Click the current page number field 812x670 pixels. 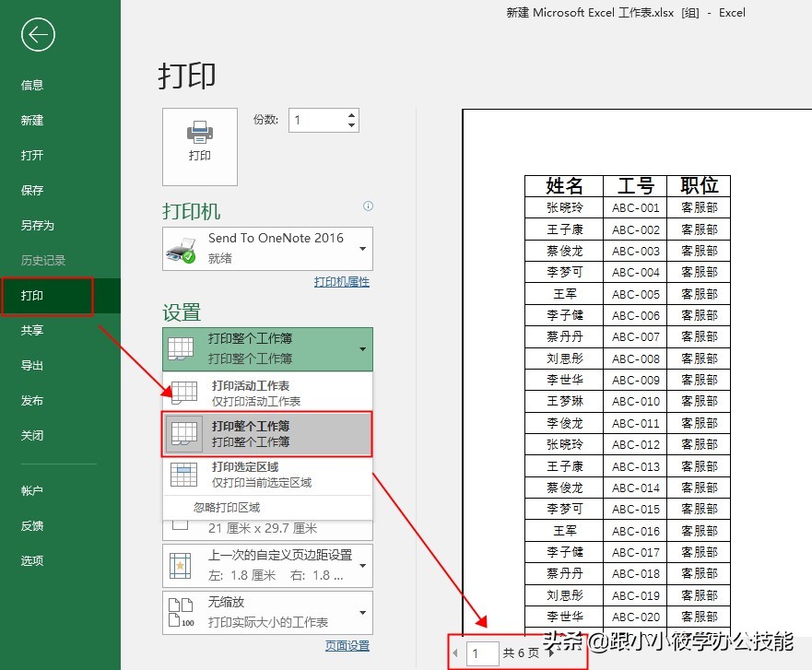pyautogui.click(x=483, y=653)
